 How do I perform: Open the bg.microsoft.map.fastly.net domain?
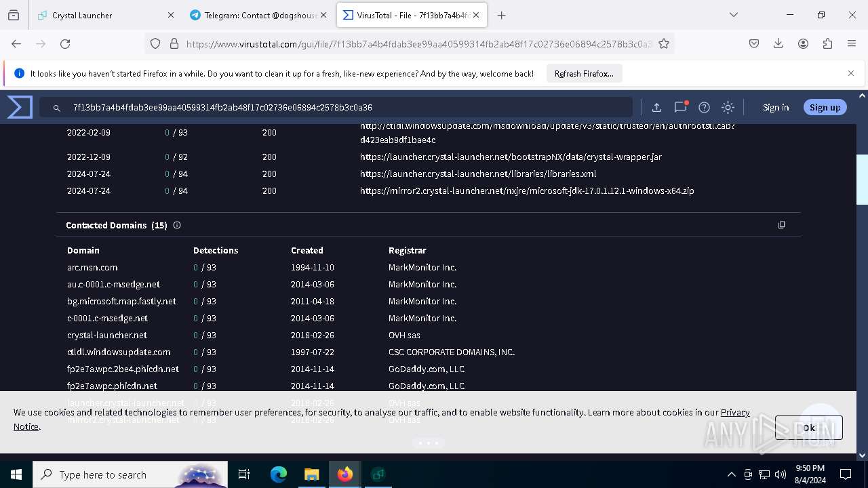121,301
